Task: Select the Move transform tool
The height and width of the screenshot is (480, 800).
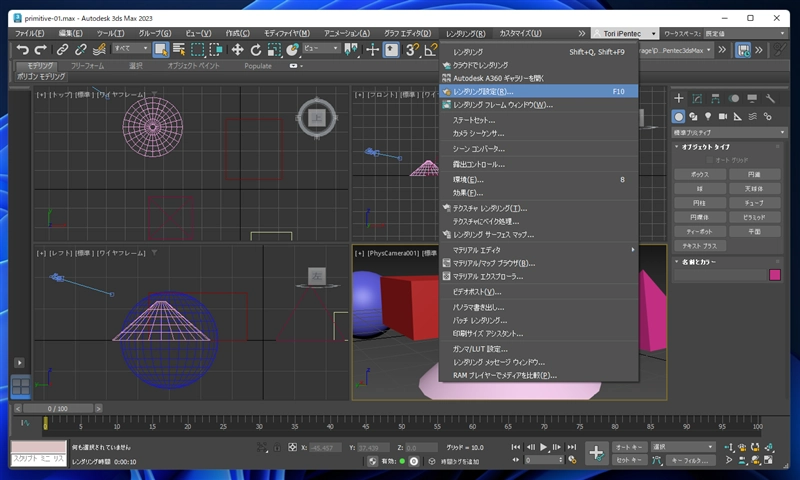Action: click(x=237, y=49)
